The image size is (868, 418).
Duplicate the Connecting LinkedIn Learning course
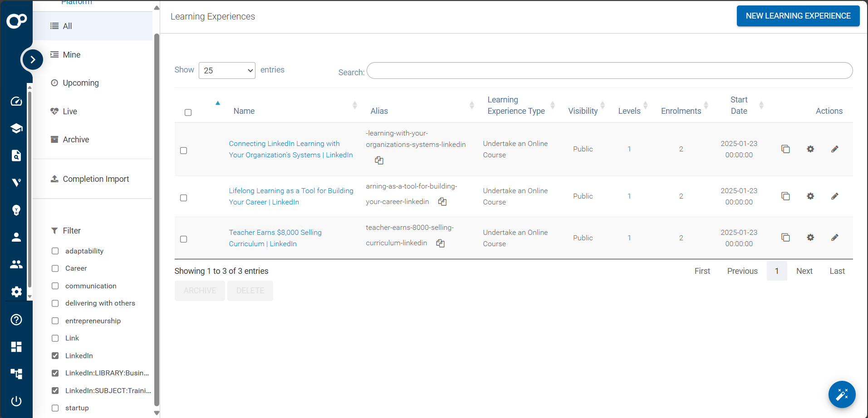pyautogui.click(x=785, y=149)
